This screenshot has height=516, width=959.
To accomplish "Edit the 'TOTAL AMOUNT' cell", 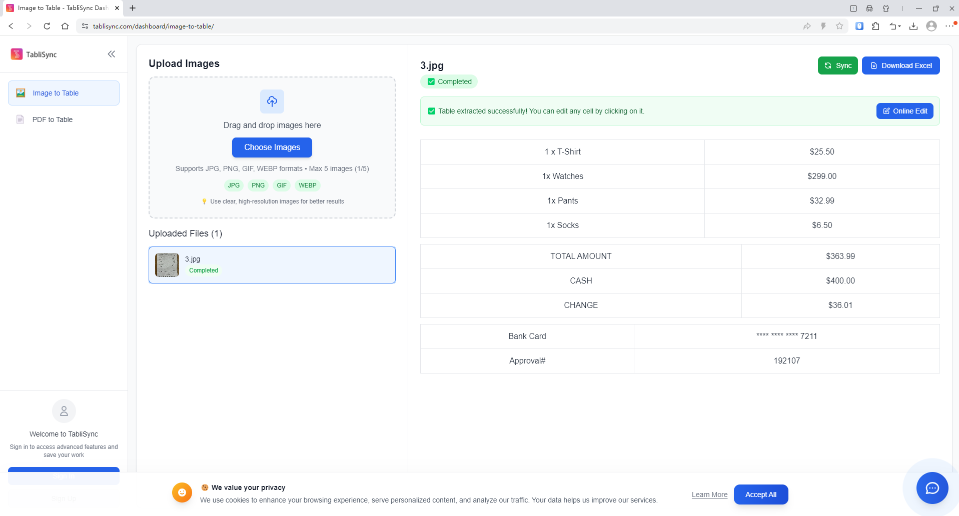I will click(580, 256).
